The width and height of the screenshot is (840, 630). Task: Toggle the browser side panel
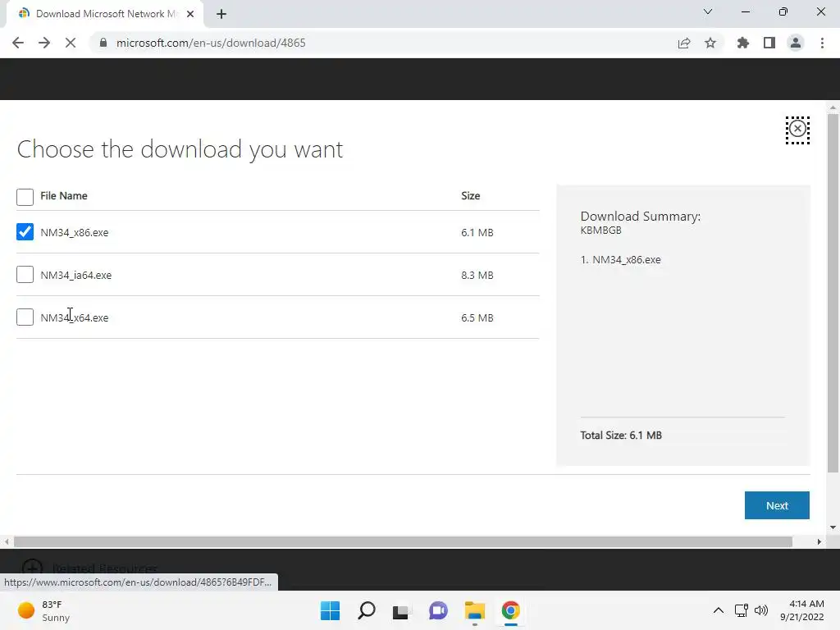769,43
